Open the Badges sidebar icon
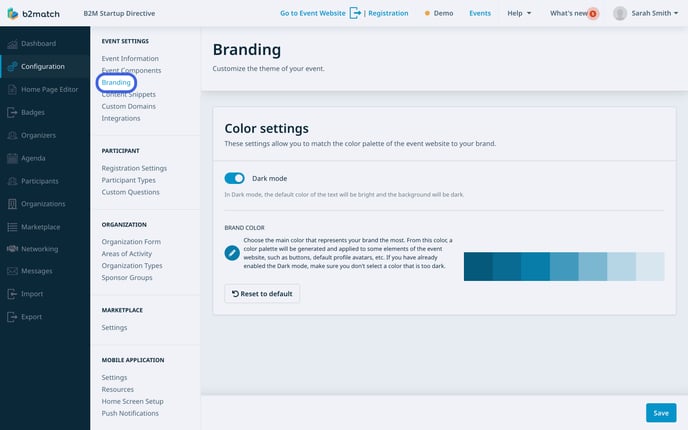This screenshot has width=688, height=430. pyautogui.click(x=12, y=112)
